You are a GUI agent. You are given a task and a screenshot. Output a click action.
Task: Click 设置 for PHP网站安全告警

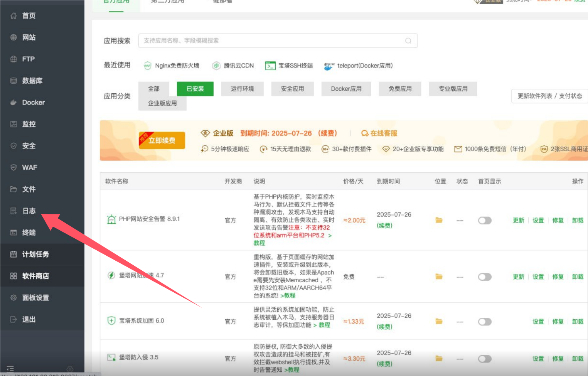pyautogui.click(x=538, y=221)
